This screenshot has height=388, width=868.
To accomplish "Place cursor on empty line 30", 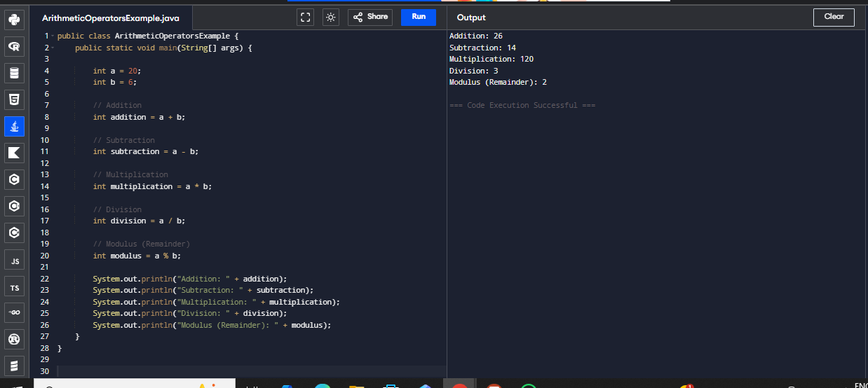I will [210, 371].
